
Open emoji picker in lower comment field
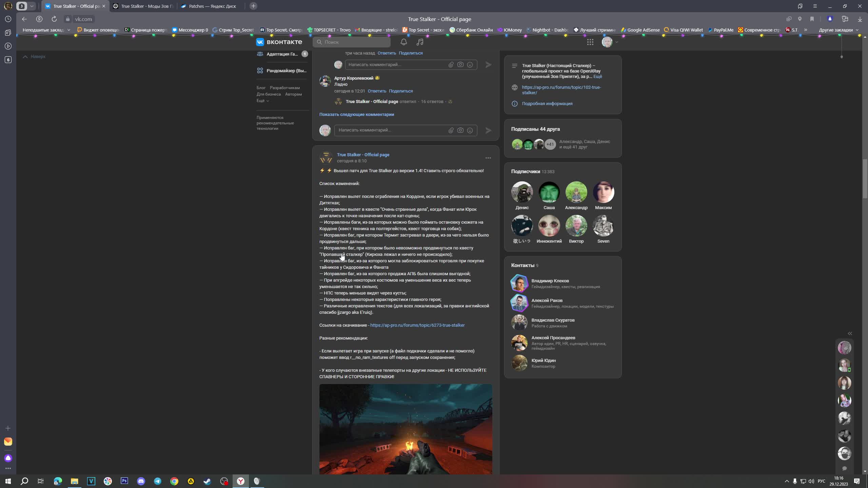pos(470,130)
